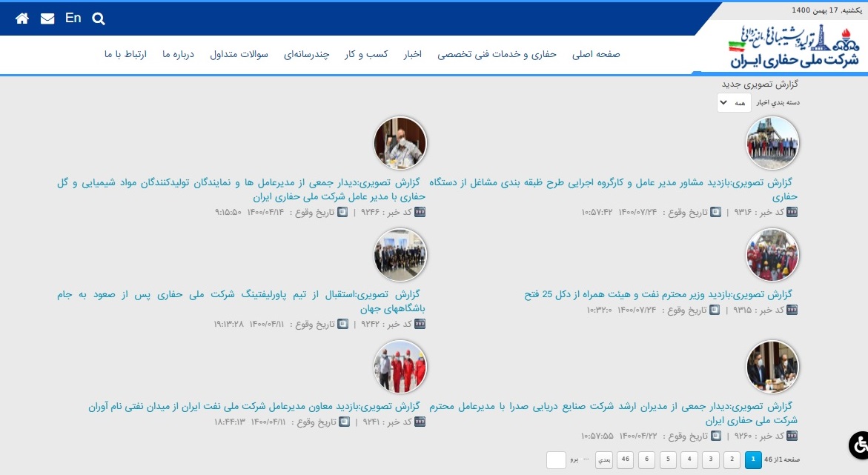Focus the go-to-page number input field

(556, 459)
